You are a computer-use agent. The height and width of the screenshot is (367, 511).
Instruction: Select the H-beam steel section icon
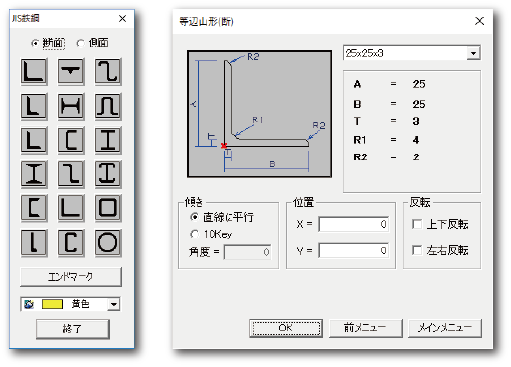tap(71, 106)
